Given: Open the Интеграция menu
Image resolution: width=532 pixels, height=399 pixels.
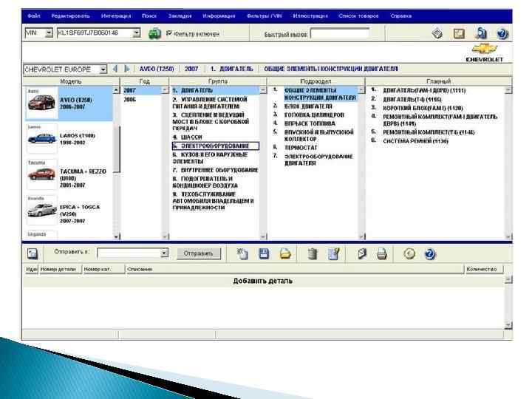Looking at the screenshot, I should click(116, 16).
